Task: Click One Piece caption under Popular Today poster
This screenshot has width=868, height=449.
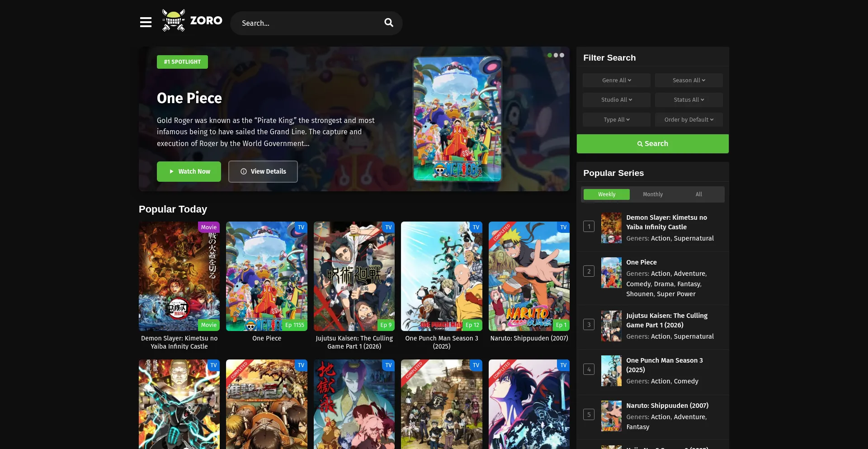Action: coord(267,338)
